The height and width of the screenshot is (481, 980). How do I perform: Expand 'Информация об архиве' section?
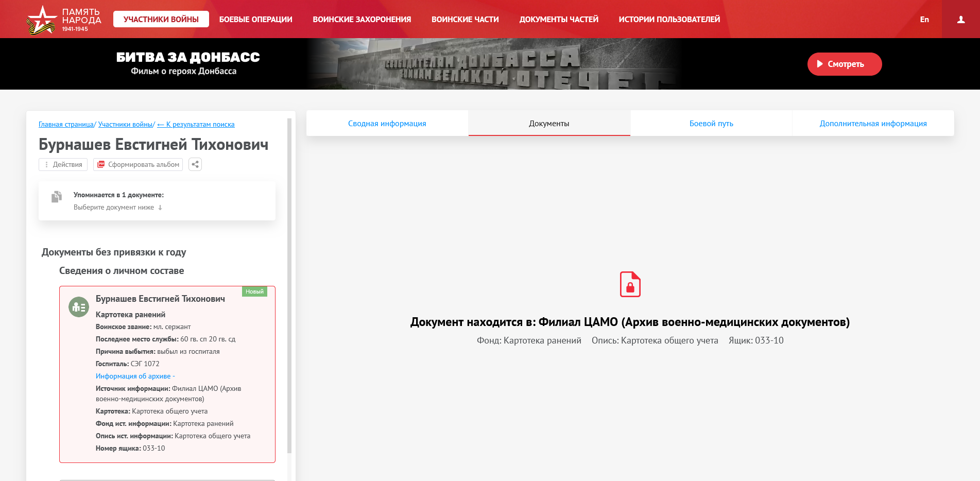click(135, 376)
